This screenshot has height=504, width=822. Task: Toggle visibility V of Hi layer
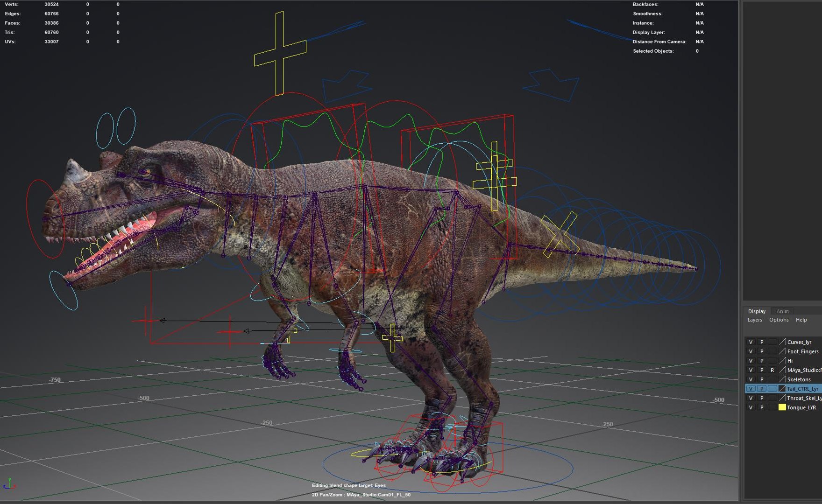point(751,361)
